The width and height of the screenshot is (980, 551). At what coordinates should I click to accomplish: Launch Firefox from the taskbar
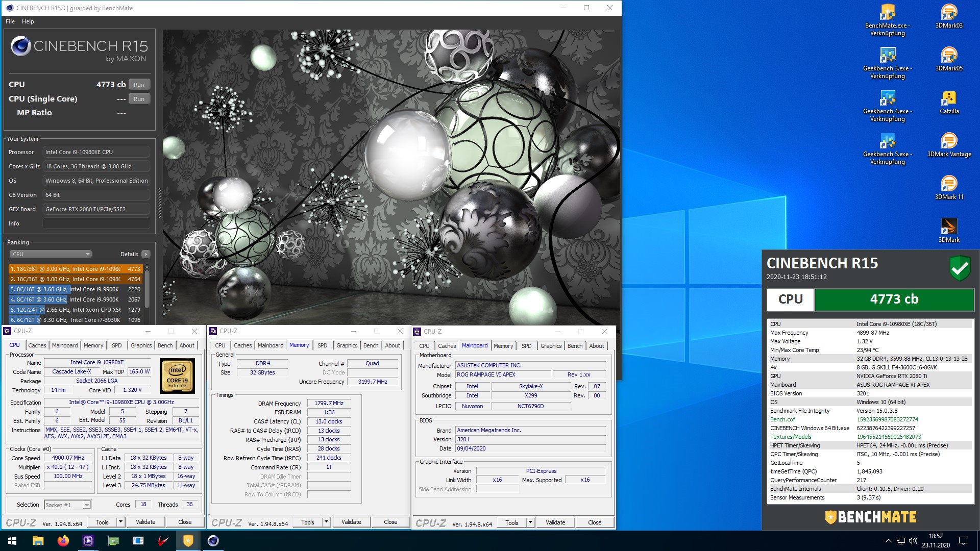(x=63, y=541)
